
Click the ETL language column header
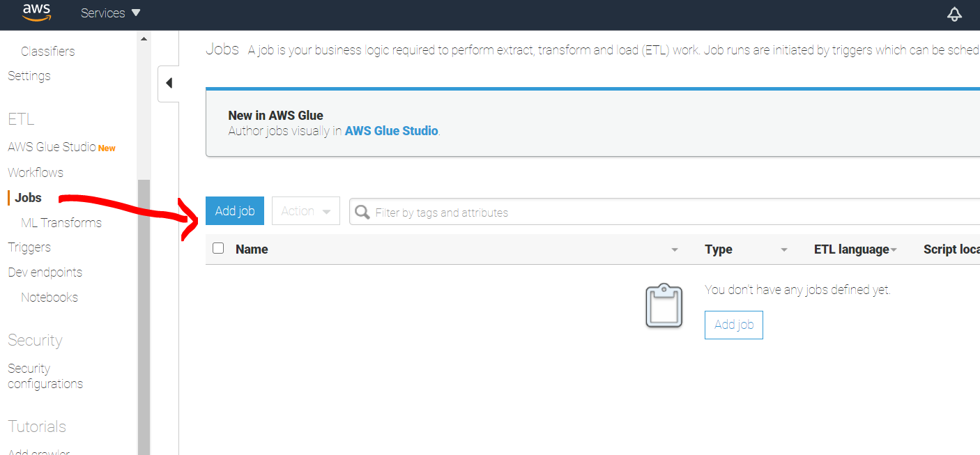[x=852, y=249]
